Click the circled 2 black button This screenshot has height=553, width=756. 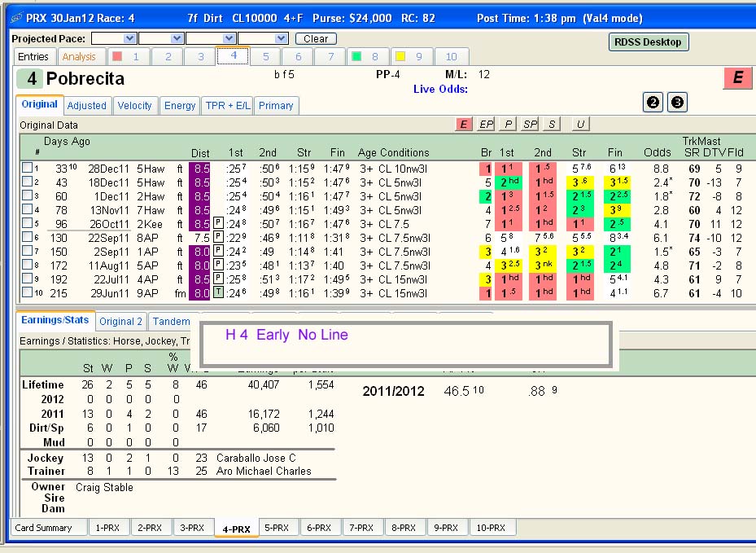pos(653,103)
